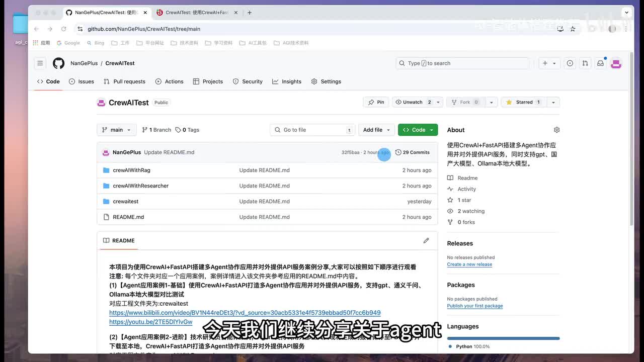
Task: View the 1 Branch link
Action: click(156, 130)
